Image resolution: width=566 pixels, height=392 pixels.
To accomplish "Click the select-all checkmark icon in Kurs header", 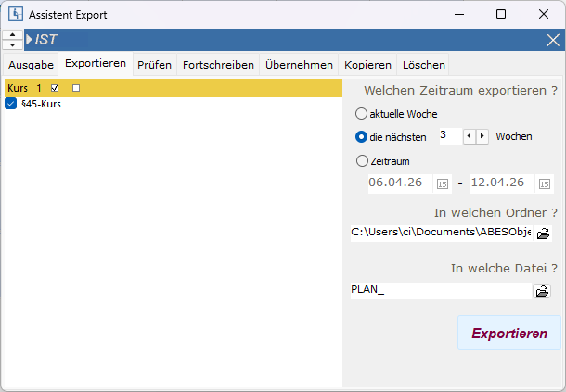I will click(x=56, y=88).
